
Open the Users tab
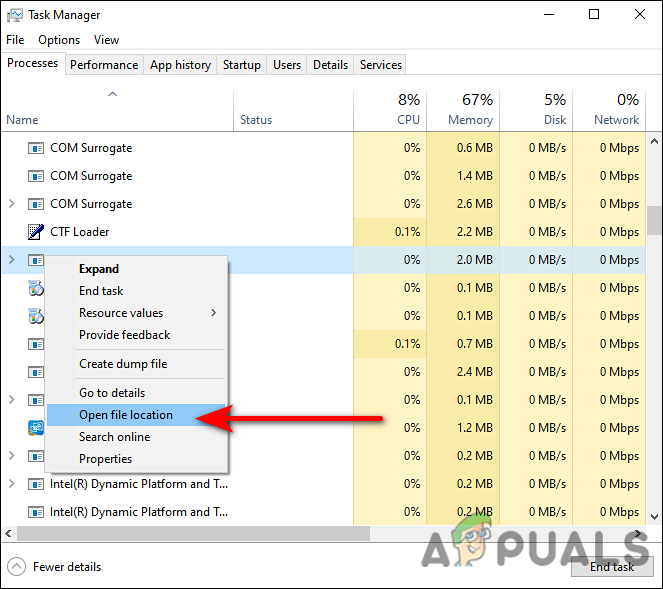click(x=287, y=65)
